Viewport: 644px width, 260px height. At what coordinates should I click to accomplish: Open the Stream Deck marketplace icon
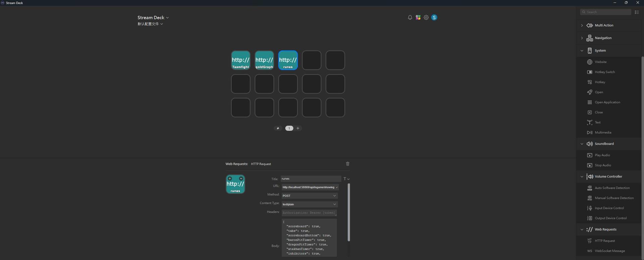[x=418, y=17]
